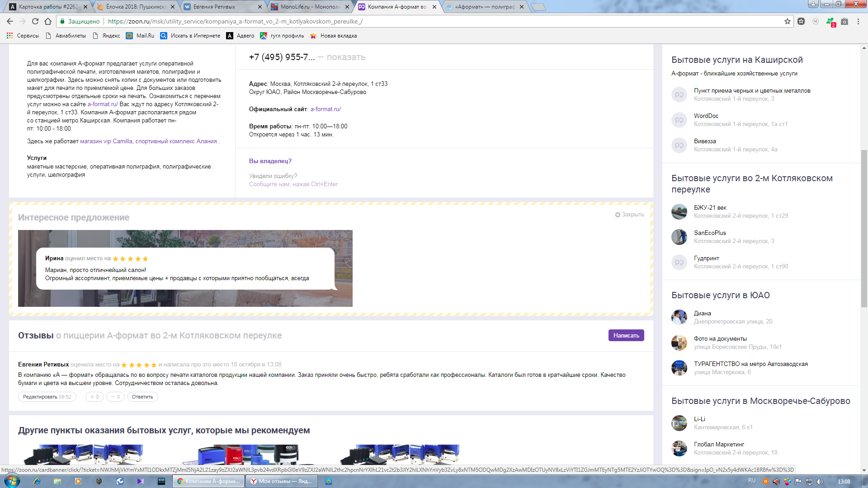
Task: Open Бытовые услуги в Москворечье-Сабурово heading
Action: (x=760, y=401)
